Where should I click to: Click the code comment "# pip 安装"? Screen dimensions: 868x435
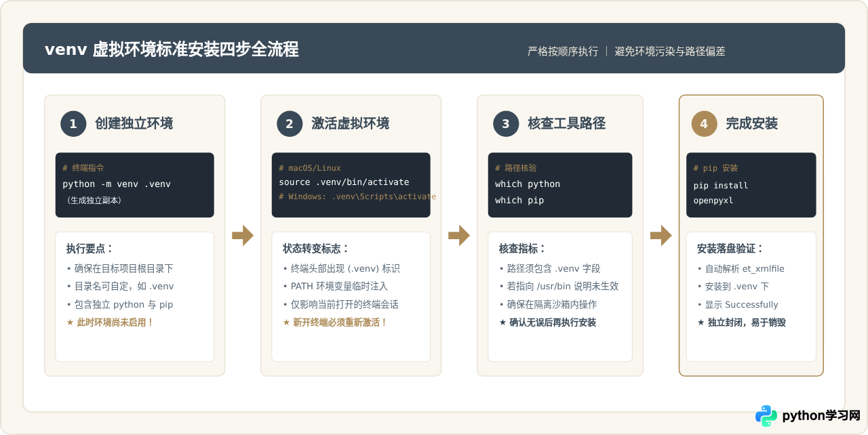click(715, 168)
